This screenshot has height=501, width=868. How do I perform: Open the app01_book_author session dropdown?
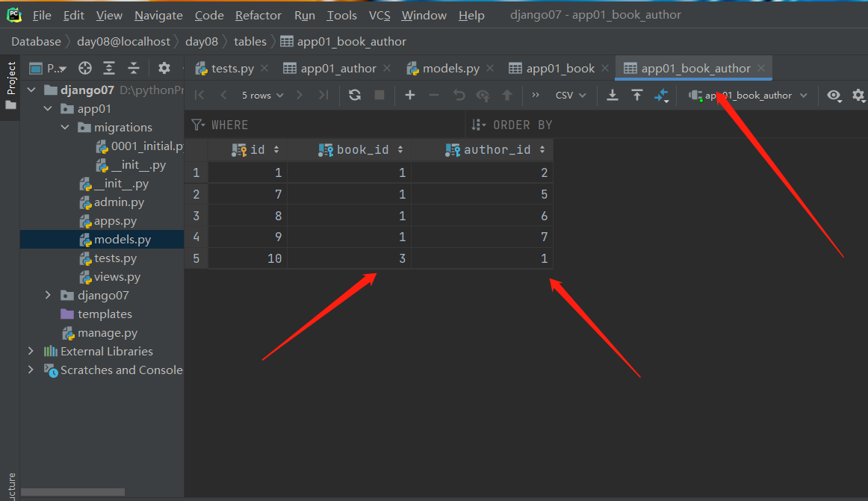(748, 96)
